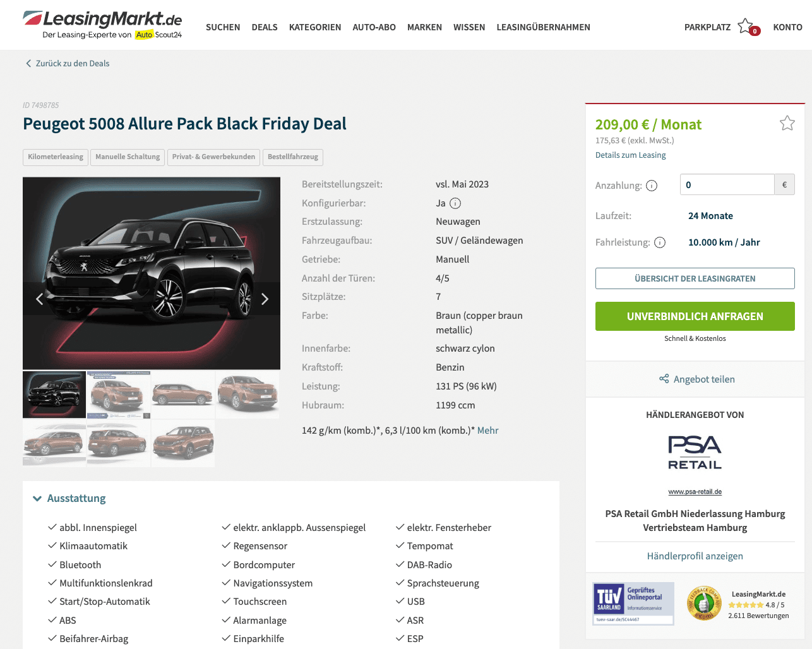Save offer with star icon beside price

(787, 123)
